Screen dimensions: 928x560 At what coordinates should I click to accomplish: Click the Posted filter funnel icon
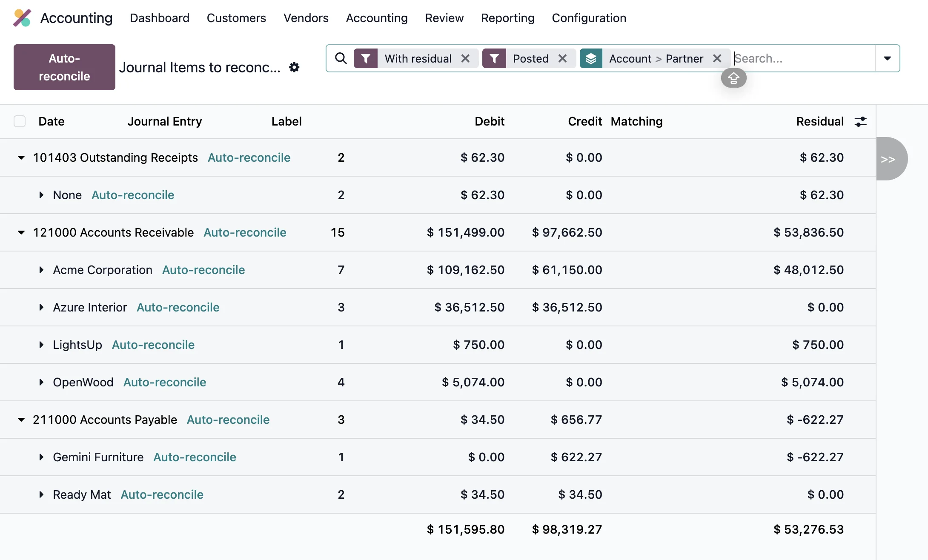pyautogui.click(x=494, y=58)
